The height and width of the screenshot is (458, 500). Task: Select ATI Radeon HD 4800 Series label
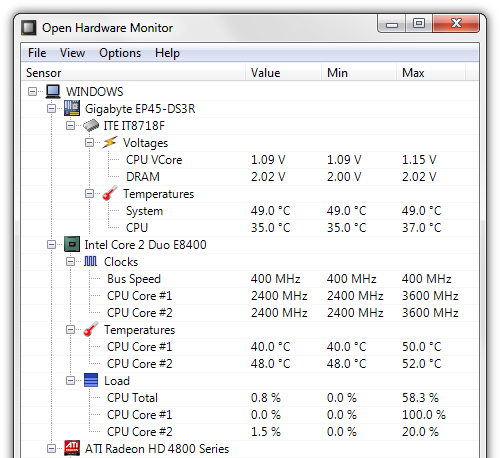[157, 449]
